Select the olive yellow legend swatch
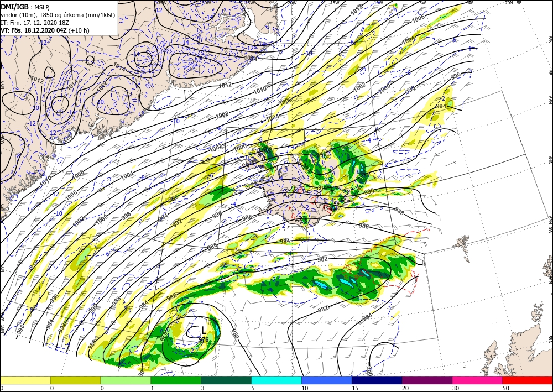This screenshot has height=392, width=553. [75, 380]
